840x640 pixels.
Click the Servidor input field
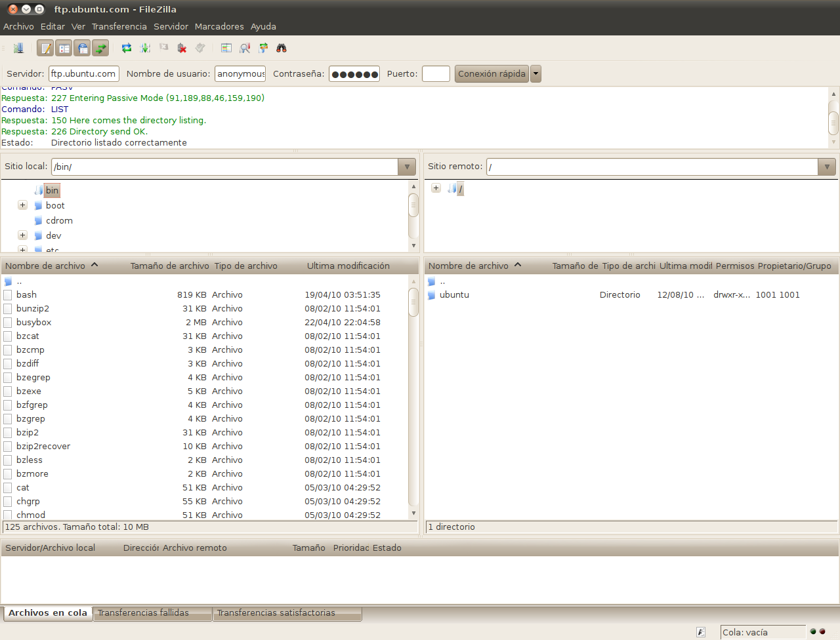tap(83, 74)
